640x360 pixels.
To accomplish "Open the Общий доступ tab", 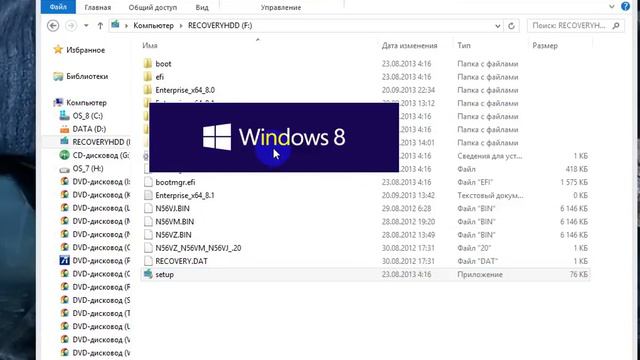I will coord(153,7).
